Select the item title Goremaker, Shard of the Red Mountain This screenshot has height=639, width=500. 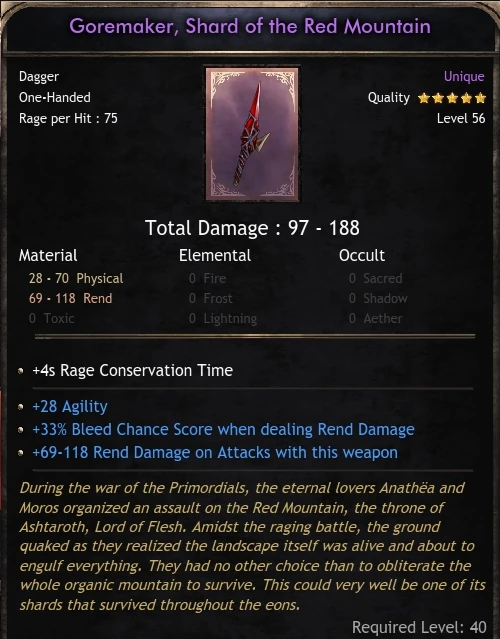click(250, 26)
